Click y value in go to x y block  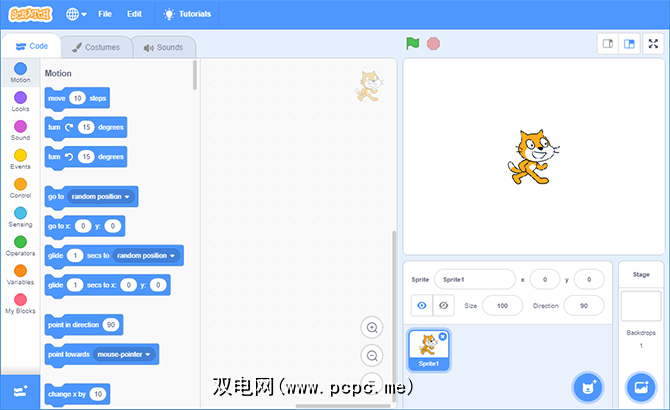113,226
